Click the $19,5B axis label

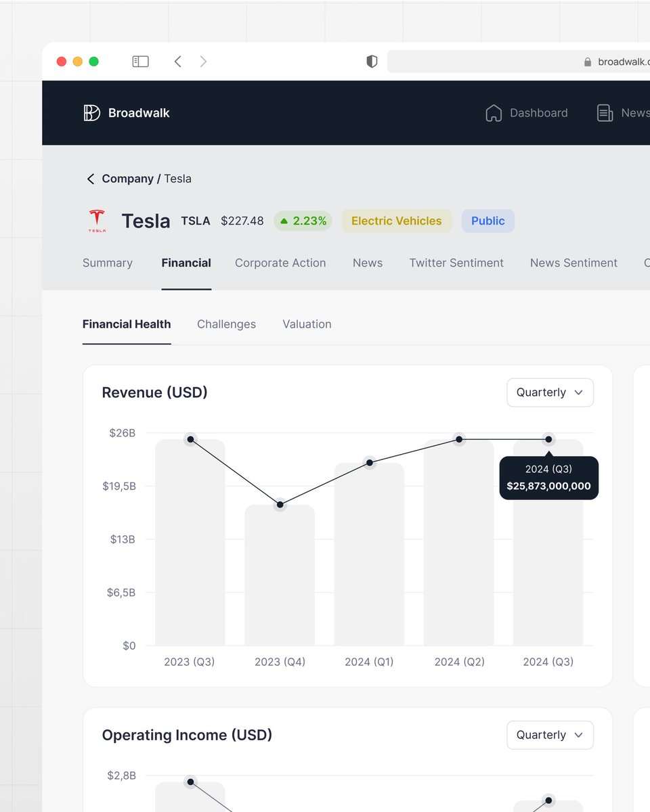[119, 486]
